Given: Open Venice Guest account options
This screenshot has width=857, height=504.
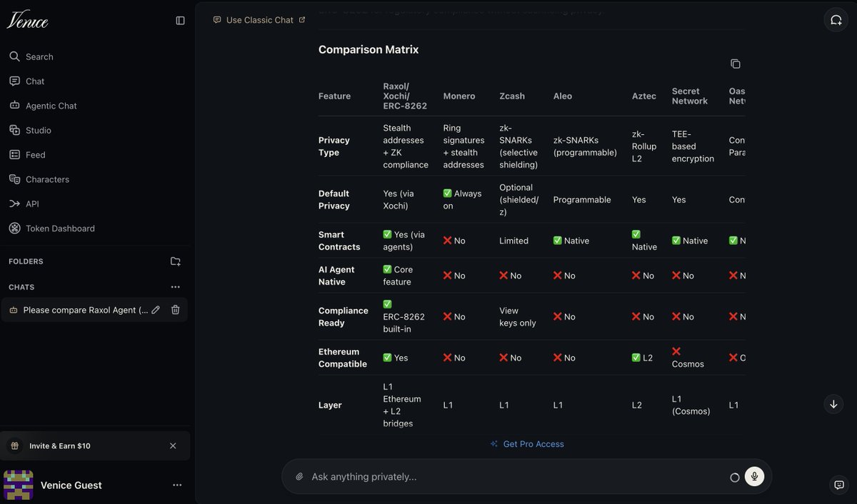Looking at the screenshot, I should click(177, 485).
